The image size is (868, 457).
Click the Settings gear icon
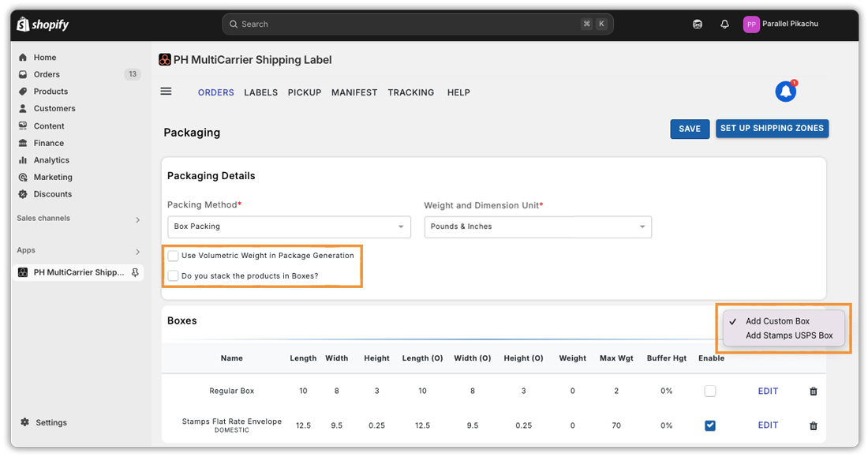click(x=25, y=422)
